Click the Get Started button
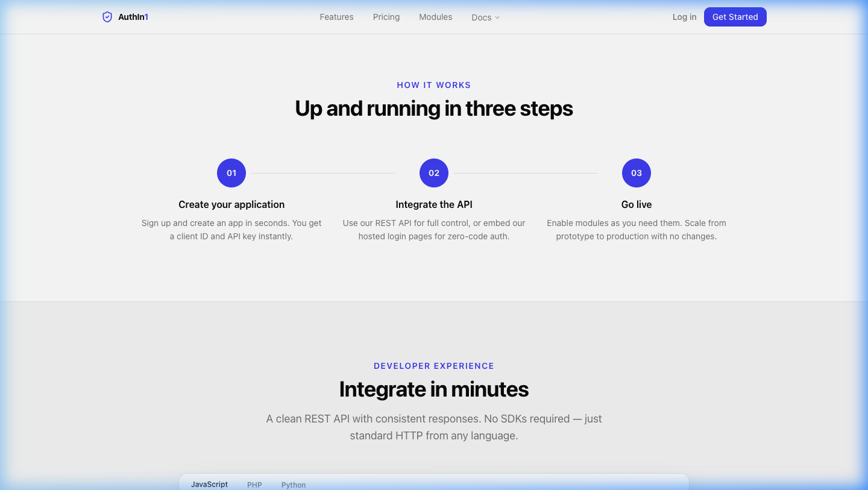The height and width of the screenshot is (490, 868). tap(735, 17)
